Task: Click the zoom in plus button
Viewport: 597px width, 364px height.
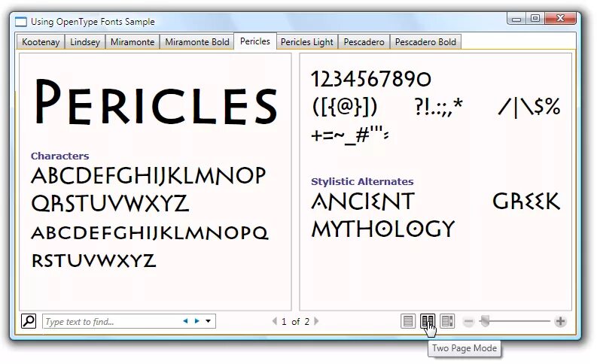Action: pos(560,321)
